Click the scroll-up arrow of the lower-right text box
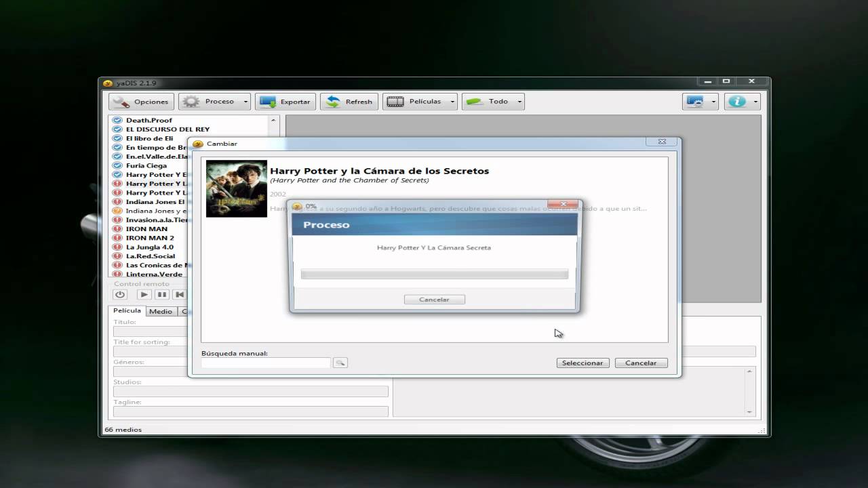The height and width of the screenshot is (488, 868). pyautogui.click(x=749, y=371)
